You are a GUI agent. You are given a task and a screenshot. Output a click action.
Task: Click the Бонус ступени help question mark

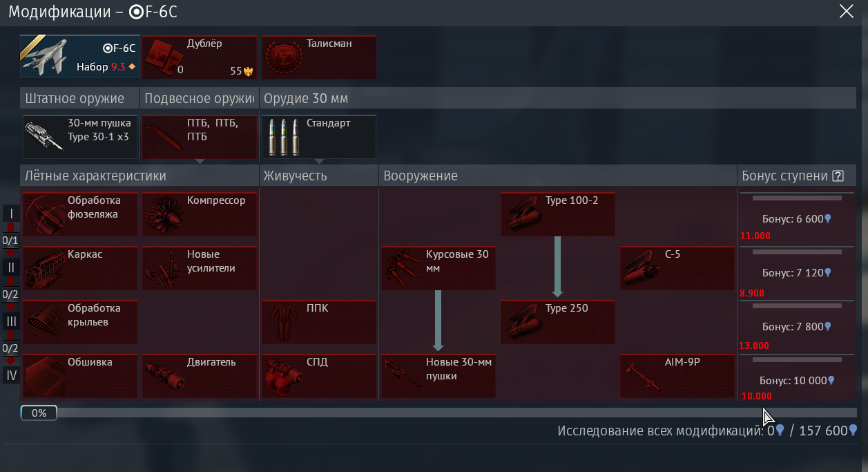(x=838, y=176)
